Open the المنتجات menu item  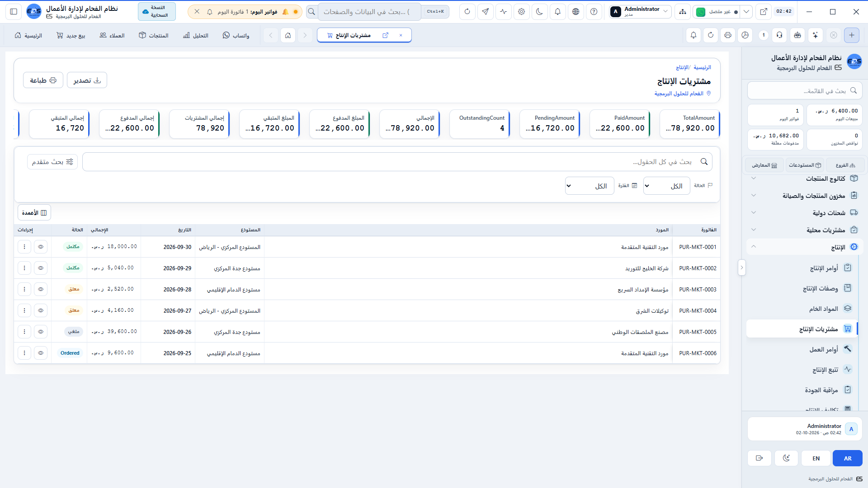[x=154, y=35]
